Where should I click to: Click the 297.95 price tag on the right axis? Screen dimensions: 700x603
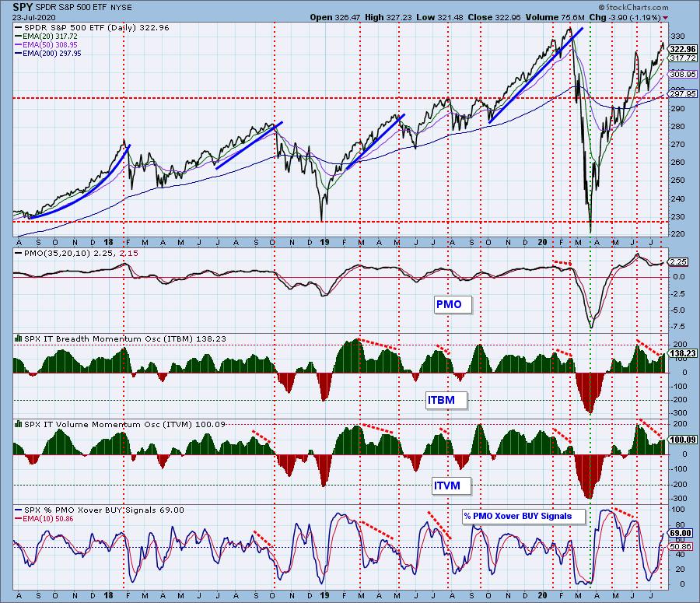click(683, 94)
